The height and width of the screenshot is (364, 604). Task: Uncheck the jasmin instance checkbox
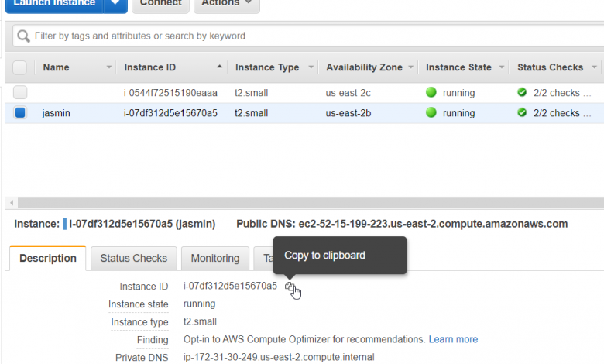(20, 113)
